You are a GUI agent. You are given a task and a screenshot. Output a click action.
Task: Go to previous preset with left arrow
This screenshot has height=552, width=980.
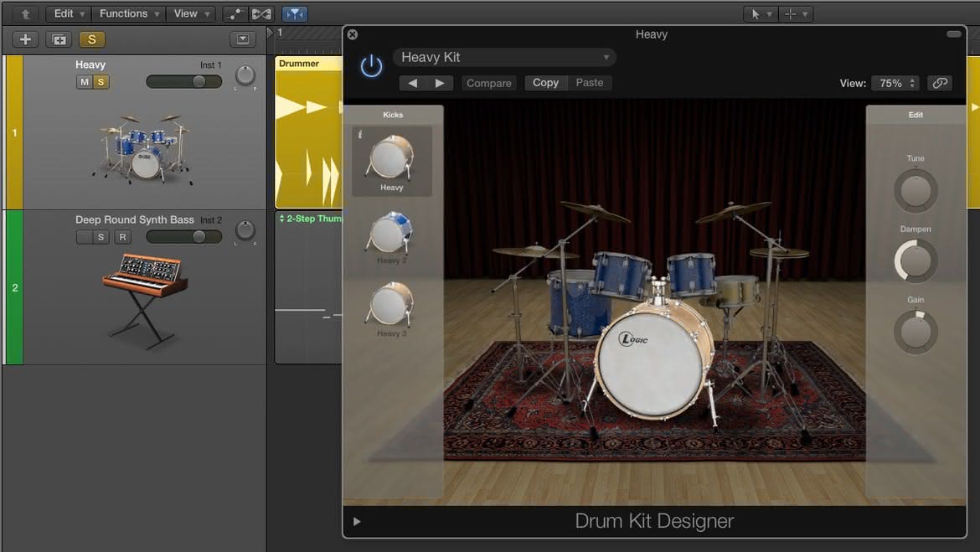(x=412, y=83)
